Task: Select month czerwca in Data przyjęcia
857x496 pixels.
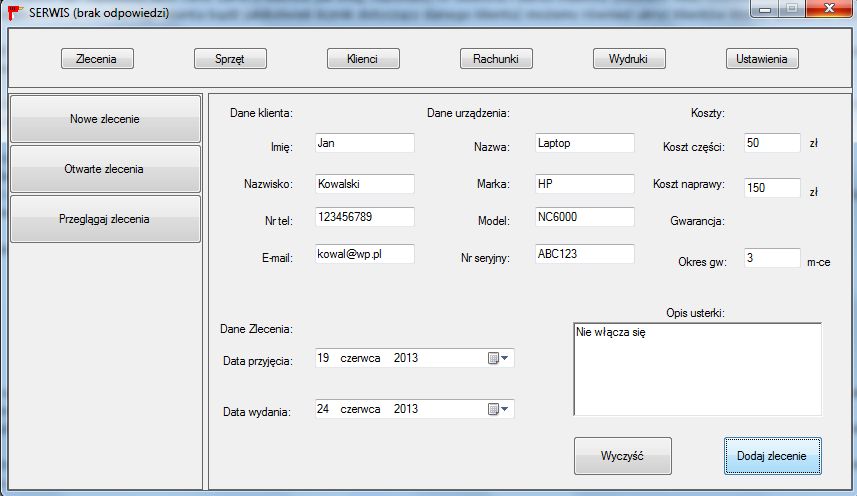Action: 360,358
